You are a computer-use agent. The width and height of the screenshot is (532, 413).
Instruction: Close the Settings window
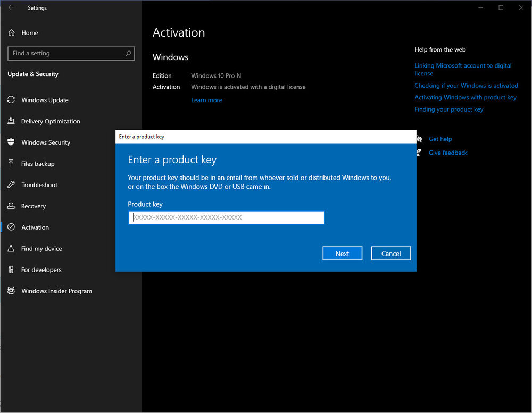click(521, 7)
